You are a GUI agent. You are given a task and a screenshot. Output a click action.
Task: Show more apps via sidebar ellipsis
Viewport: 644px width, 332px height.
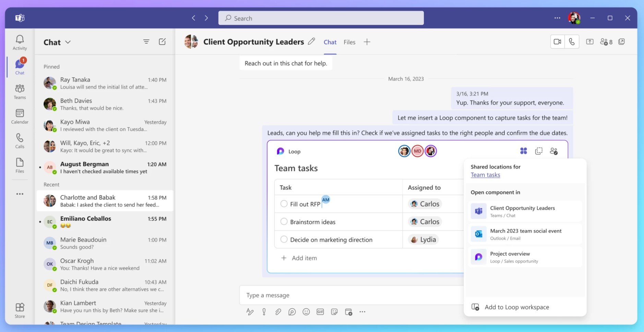click(20, 194)
